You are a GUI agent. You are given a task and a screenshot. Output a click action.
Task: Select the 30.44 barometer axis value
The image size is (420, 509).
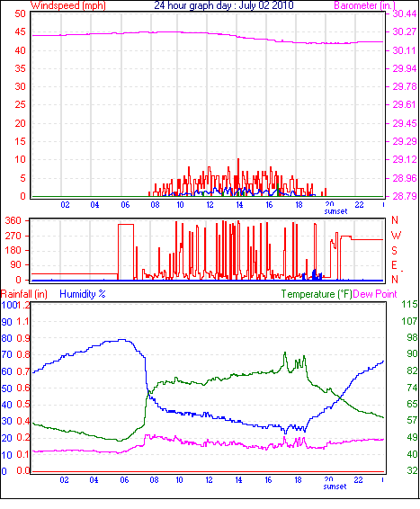(405, 13)
